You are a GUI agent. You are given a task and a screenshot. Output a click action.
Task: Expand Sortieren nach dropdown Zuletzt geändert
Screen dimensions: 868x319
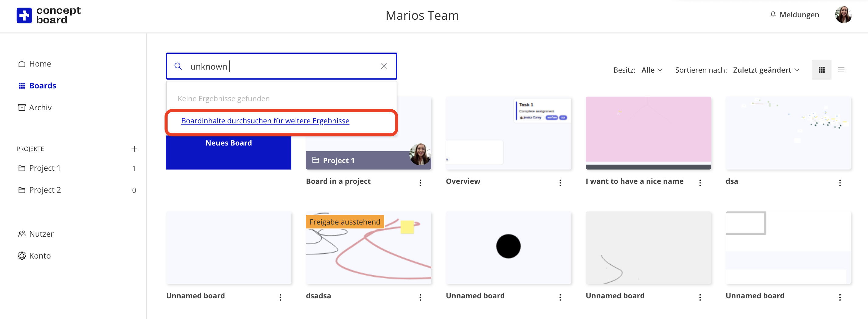pos(766,70)
